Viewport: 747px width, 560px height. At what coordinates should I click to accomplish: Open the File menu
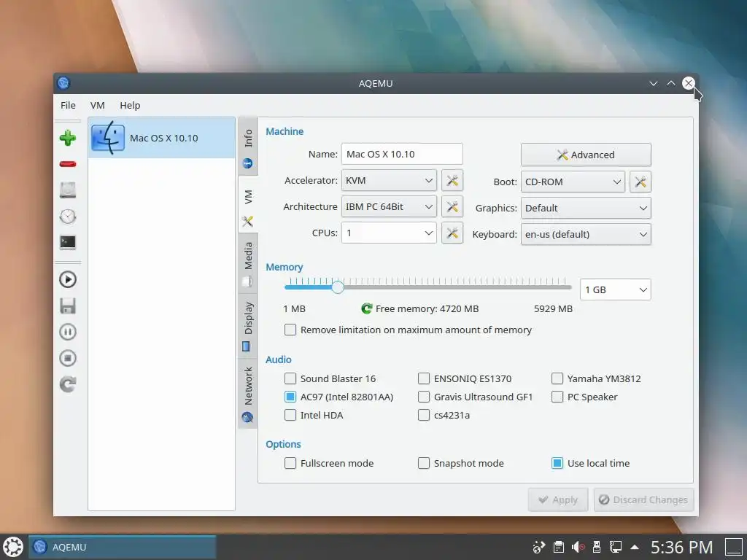click(x=68, y=105)
